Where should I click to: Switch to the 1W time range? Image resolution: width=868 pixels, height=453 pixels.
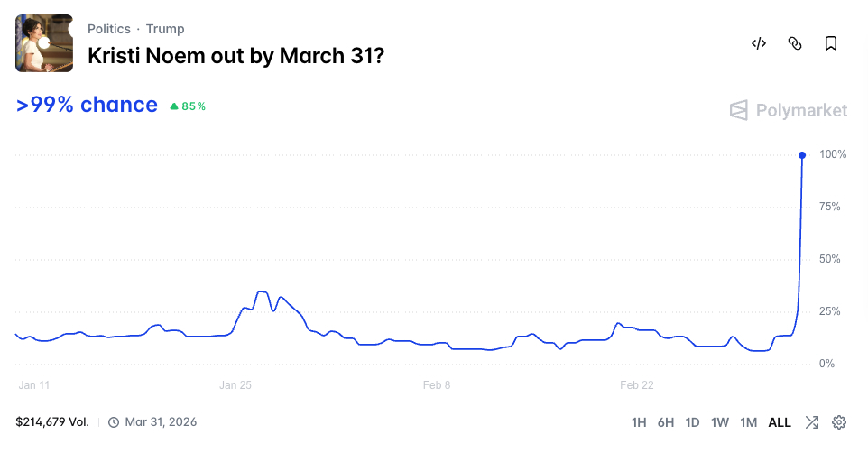tap(720, 422)
